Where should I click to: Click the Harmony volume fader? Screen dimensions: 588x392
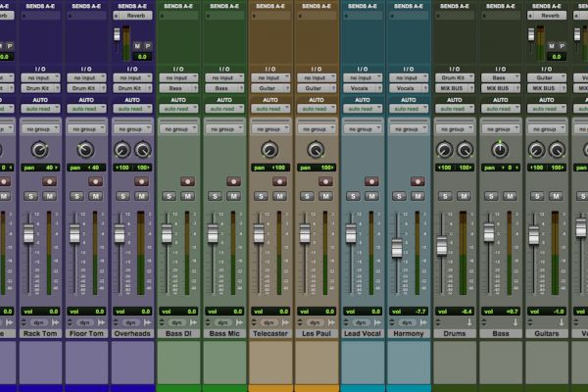397,248
